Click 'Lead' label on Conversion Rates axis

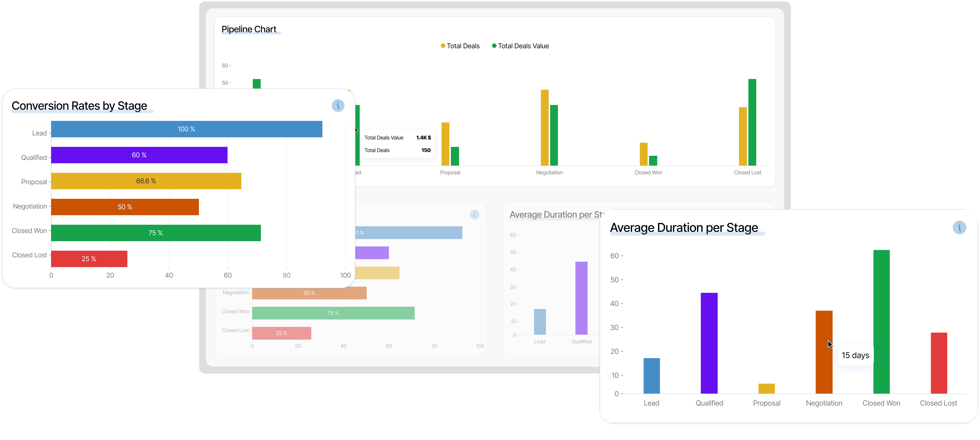pyautogui.click(x=39, y=133)
